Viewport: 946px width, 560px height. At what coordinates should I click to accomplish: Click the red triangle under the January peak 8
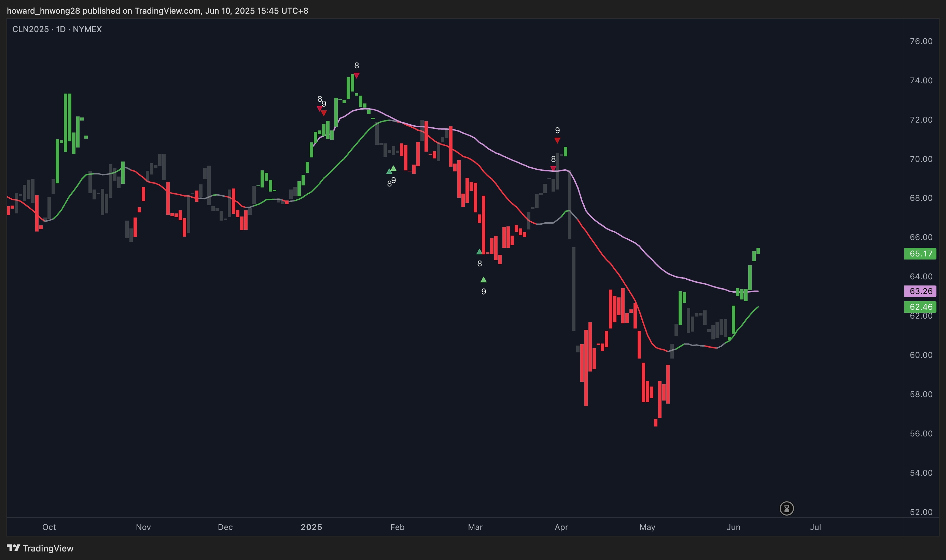(x=357, y=75)
